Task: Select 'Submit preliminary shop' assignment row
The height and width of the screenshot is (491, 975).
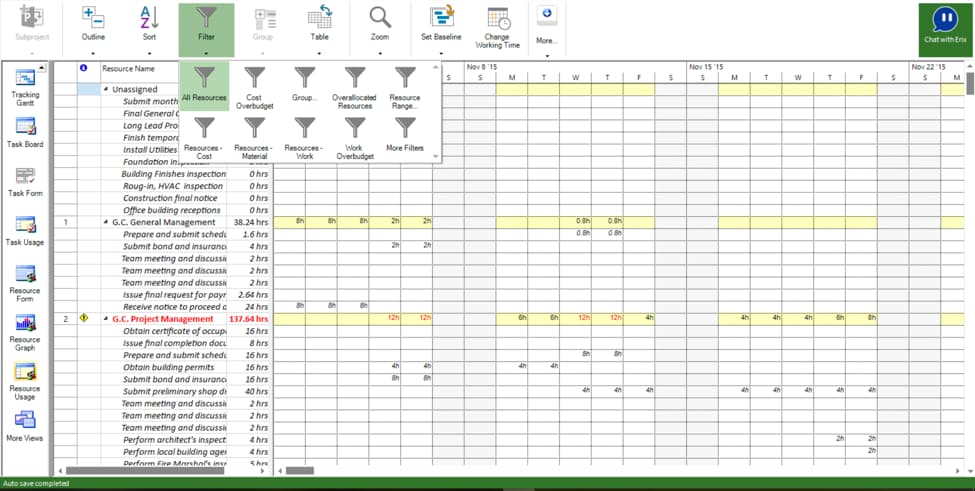Action: (174, 392)
